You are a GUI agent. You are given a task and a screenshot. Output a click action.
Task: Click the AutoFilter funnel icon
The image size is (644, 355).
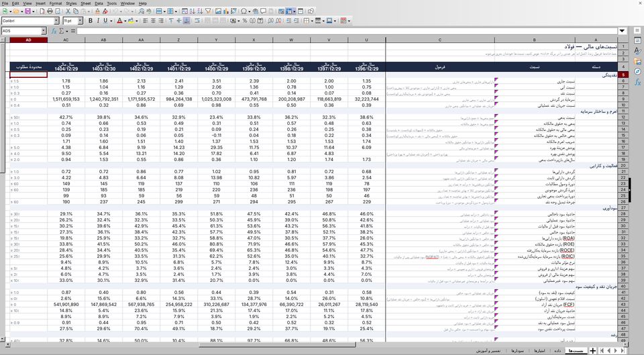[208, 11]
